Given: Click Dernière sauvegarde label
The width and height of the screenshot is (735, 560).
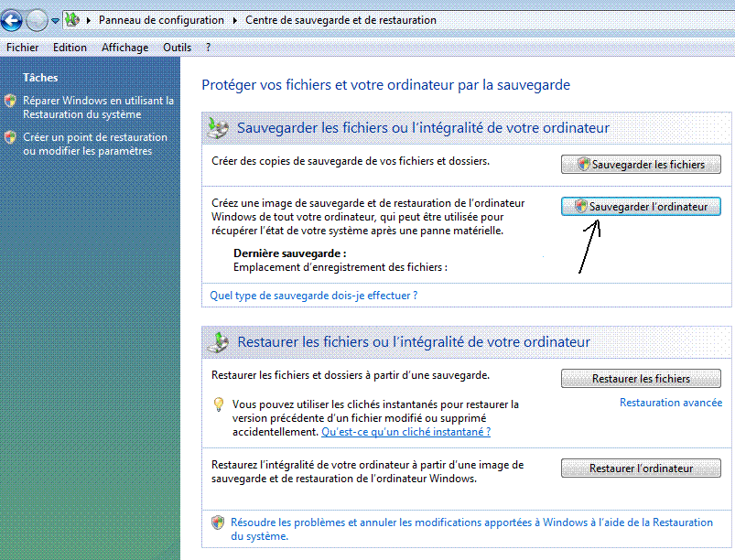Looking at the screenshot, I should (x=289, y=253).
